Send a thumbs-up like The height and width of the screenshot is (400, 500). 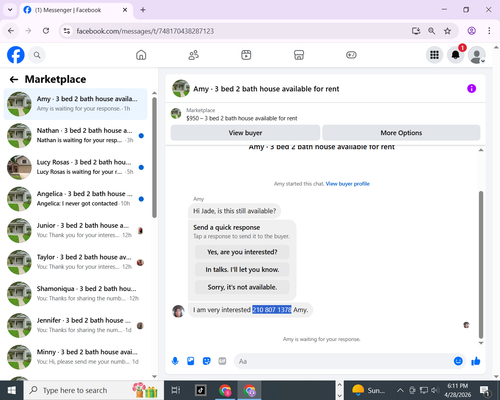click(476, 361)
